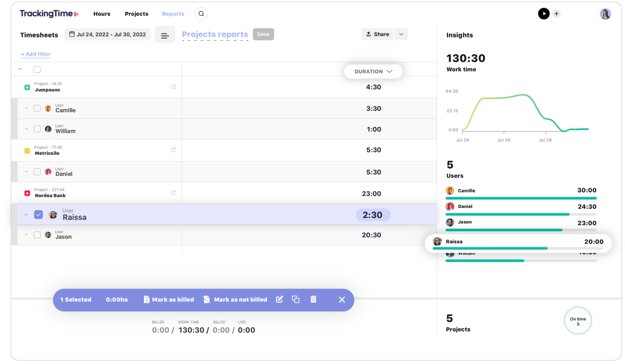Image resolution: width=625 pixels, height=364 pixels.
Task: Click the report settings icon beside the date picker
Action: tap(165, 34)
